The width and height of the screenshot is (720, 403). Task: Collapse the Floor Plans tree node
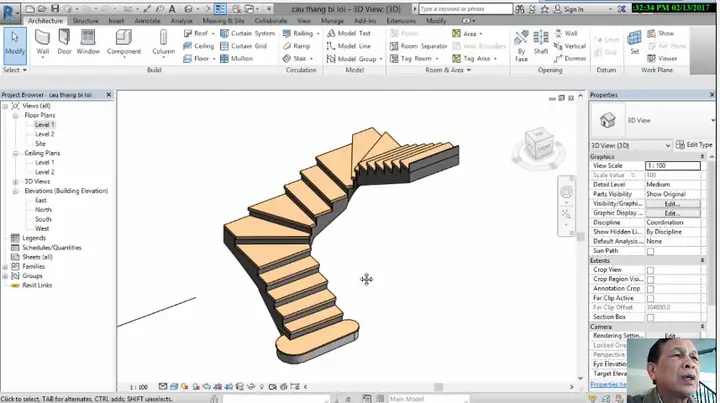[15, 115]
